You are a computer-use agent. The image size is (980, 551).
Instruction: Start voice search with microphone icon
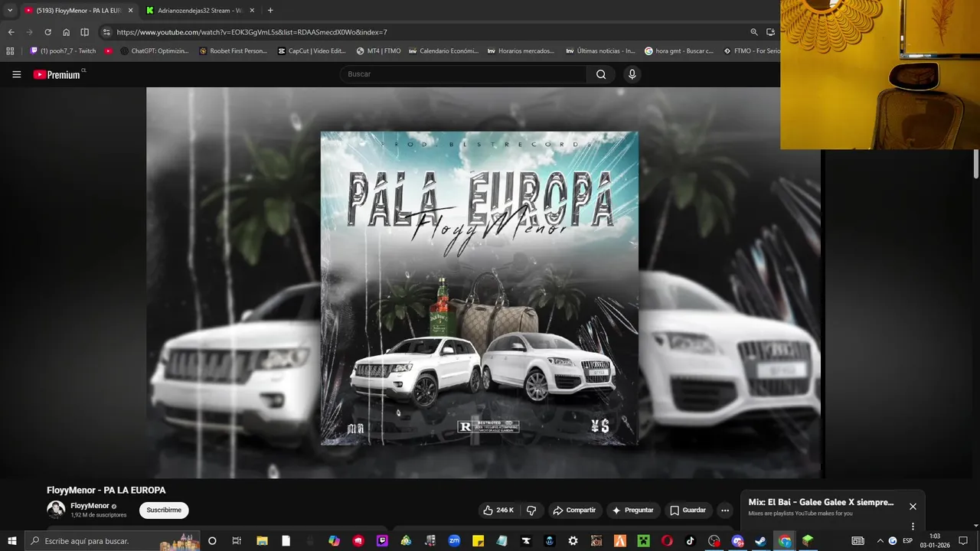click(632, 74)
